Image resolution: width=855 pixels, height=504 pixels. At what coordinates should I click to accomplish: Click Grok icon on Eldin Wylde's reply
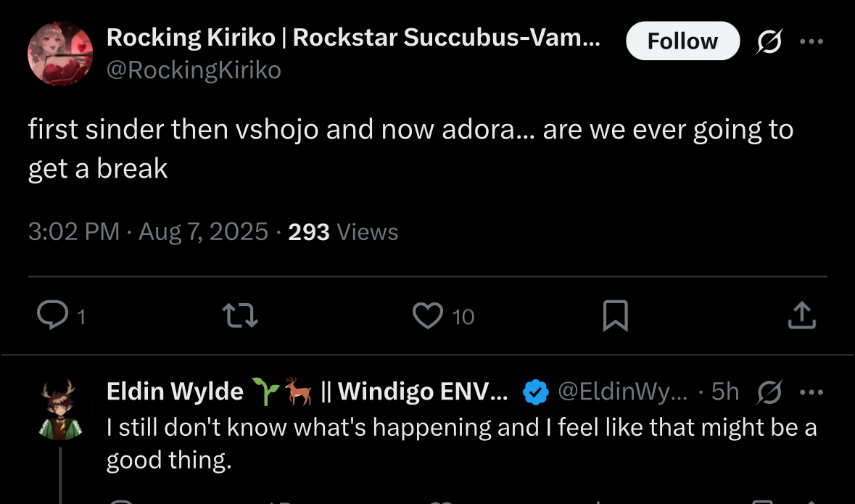(769, 392)
